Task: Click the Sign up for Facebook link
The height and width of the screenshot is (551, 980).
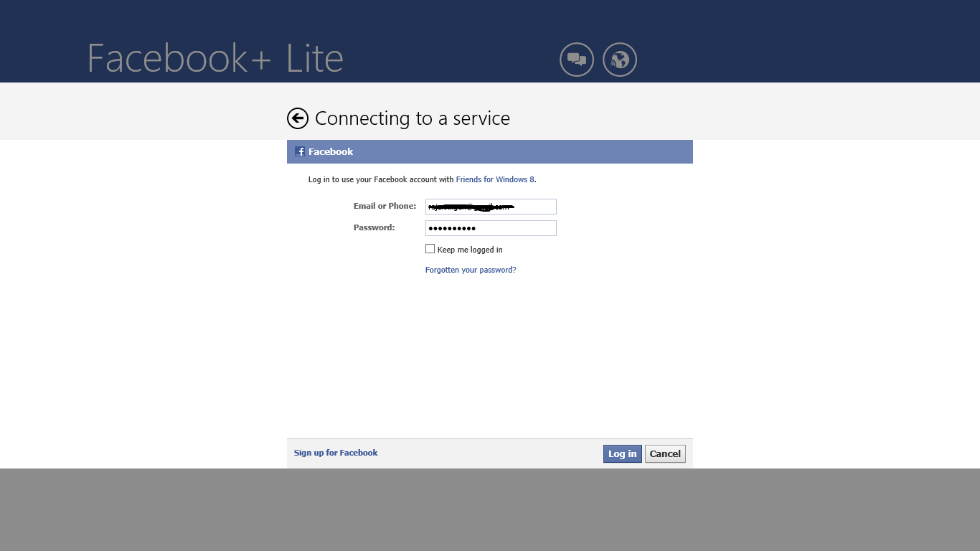Action: point(336,453)
